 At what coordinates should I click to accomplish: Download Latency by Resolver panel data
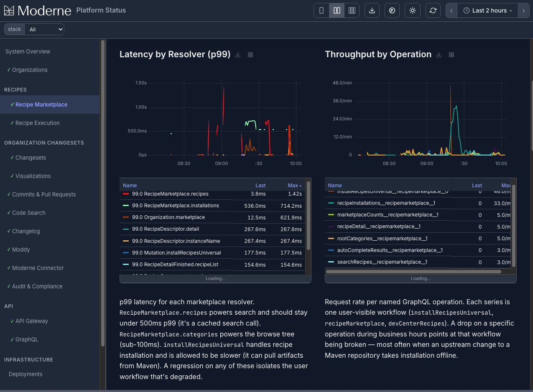pos(238,55)
